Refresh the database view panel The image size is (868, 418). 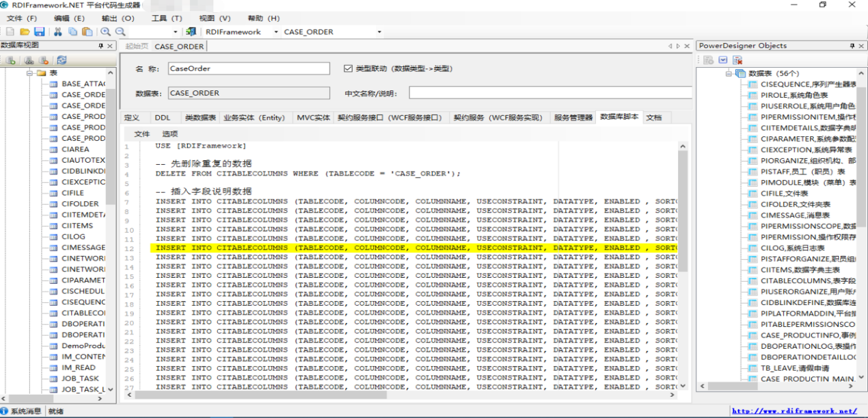coord(62,60)
